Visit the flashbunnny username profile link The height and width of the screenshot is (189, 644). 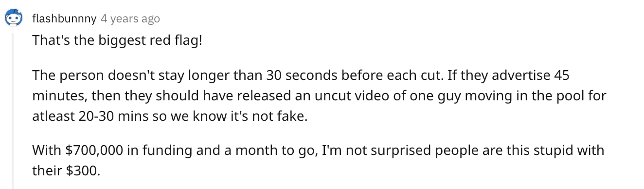(64, 19)
